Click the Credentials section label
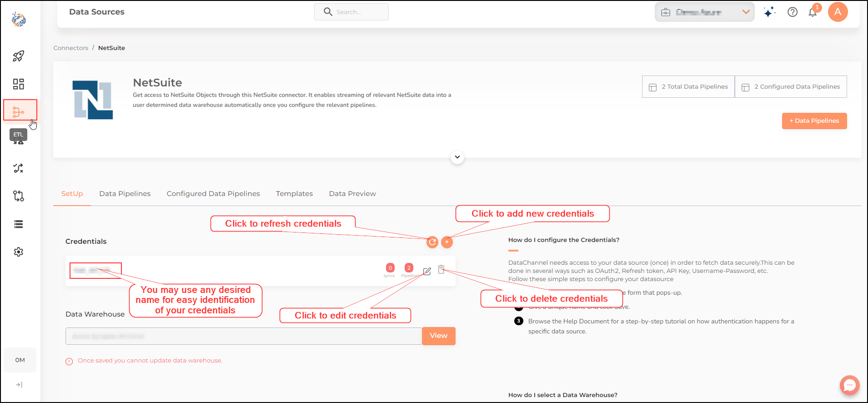Screen dimensions: 868x403 point(86,242)
